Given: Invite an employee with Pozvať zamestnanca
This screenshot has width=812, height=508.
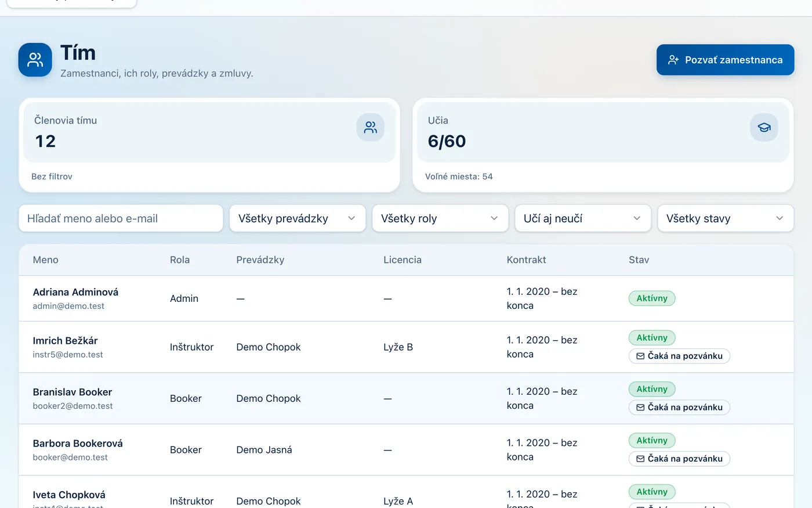Looking at the screenshot, I should [725, 60].
